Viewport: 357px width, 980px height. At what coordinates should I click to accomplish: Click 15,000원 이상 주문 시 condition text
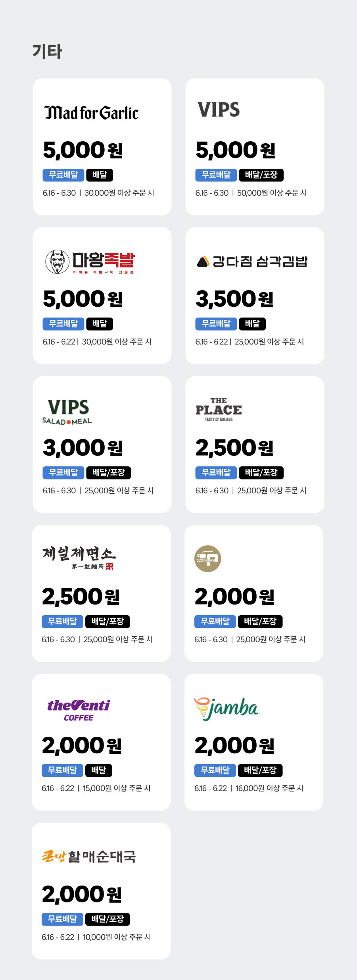point(117,788)
